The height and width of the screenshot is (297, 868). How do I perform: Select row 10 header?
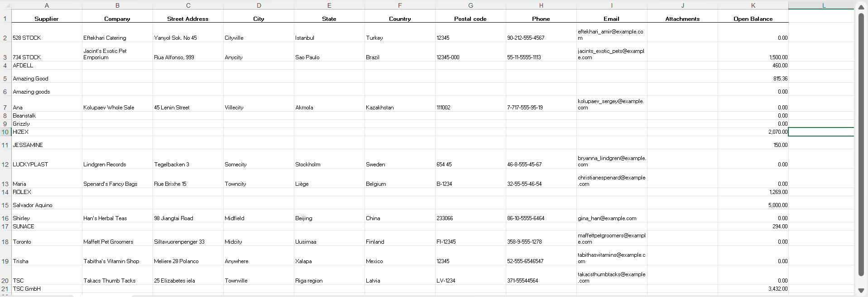(5, 132)
